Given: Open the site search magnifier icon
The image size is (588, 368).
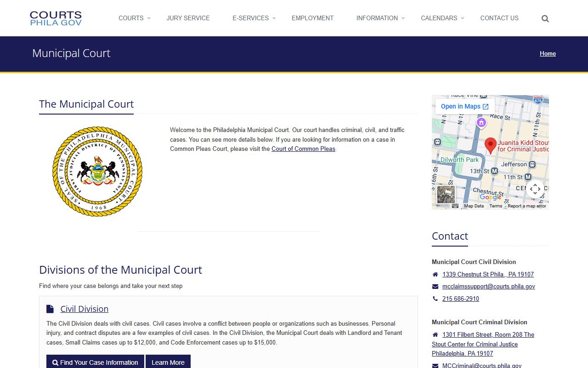Looking at the screenshot, I should tap(545, 18).
